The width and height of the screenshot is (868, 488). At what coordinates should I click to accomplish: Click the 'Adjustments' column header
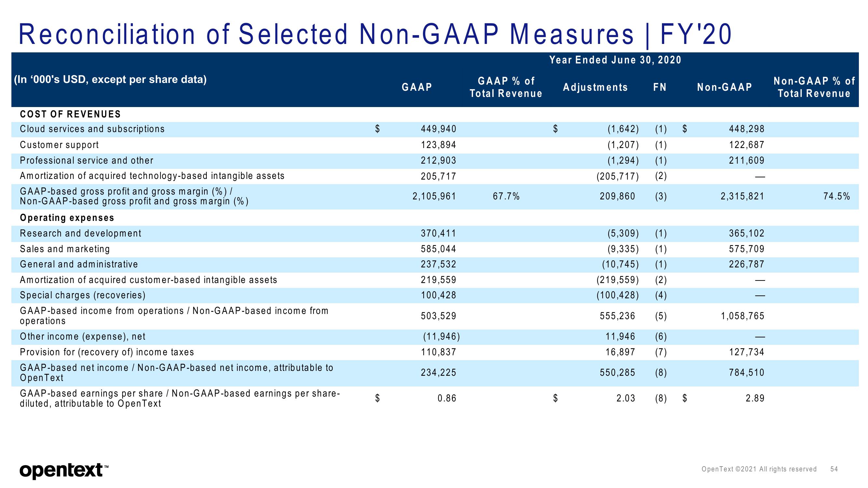pos(595,87)
